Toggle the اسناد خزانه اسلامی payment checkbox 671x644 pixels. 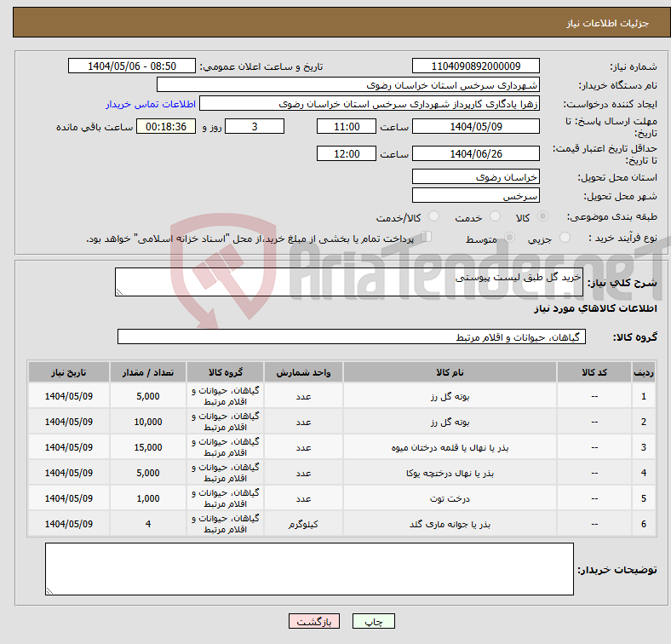coord(427,237)
